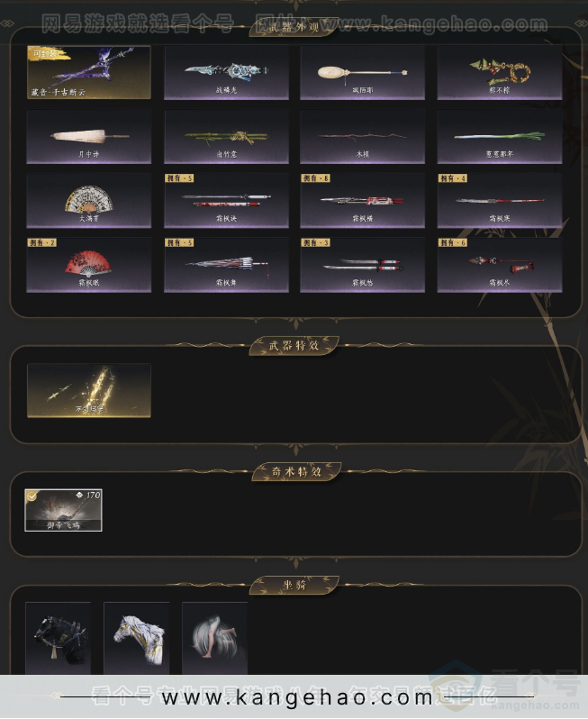588x719 pixels.
Task: Select the golden sword-rain weapon effect card
Action: pyautogui.click(x=89, y=391)
